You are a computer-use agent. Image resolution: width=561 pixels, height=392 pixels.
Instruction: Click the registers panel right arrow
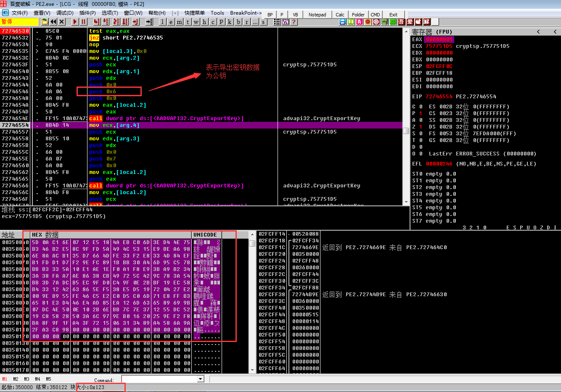(x=555, y=32)
